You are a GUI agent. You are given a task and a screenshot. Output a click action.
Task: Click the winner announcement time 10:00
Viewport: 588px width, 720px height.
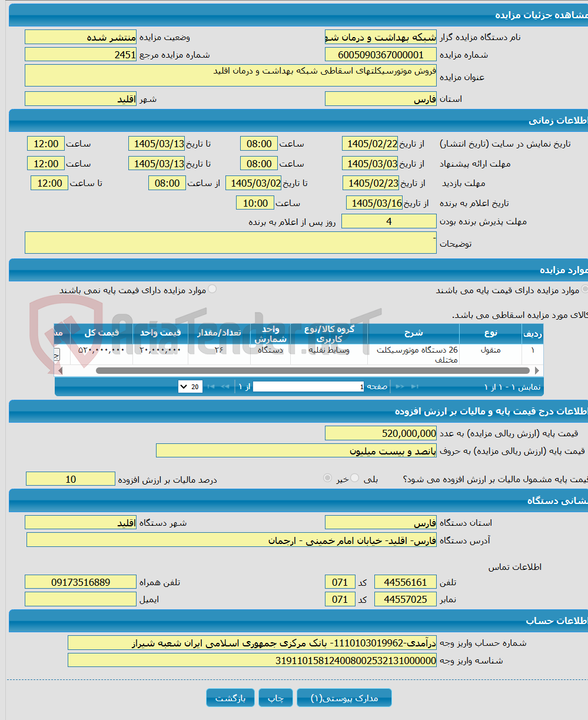[255, 203]
